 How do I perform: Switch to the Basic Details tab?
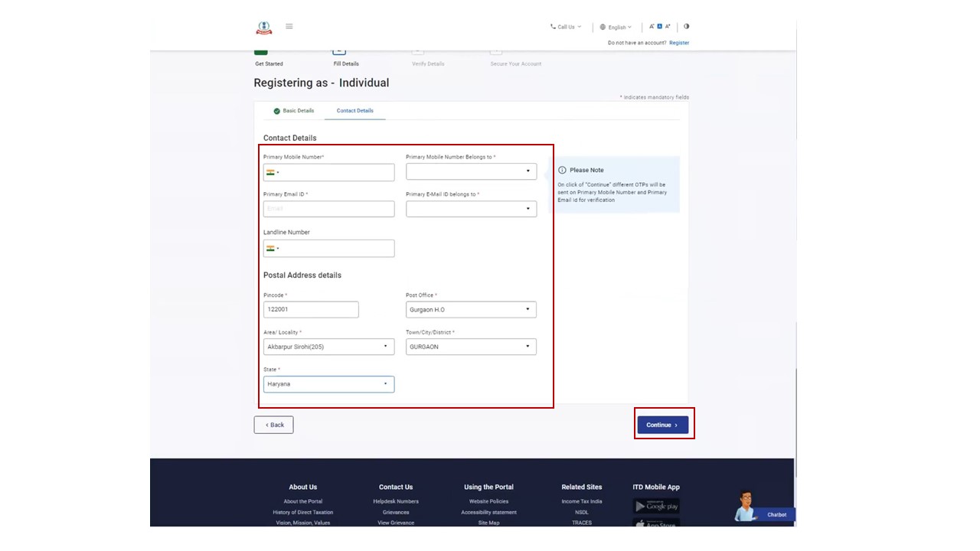pyautogui.click(x=294, y=111)
